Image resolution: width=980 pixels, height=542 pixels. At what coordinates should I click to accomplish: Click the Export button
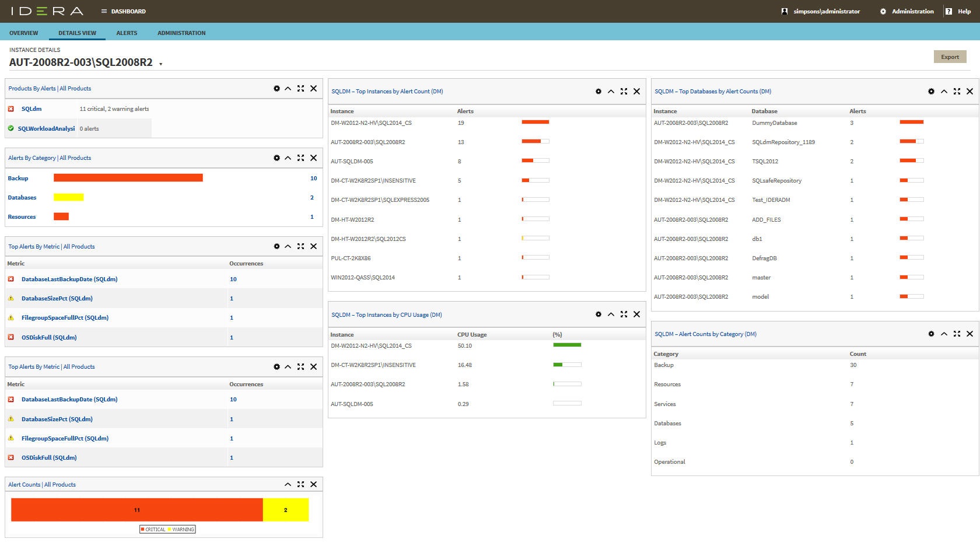(x=950, y=57)
